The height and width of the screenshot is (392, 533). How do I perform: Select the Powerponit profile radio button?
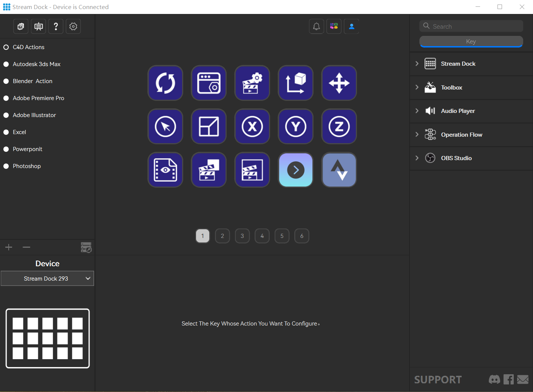click(6, 149)
